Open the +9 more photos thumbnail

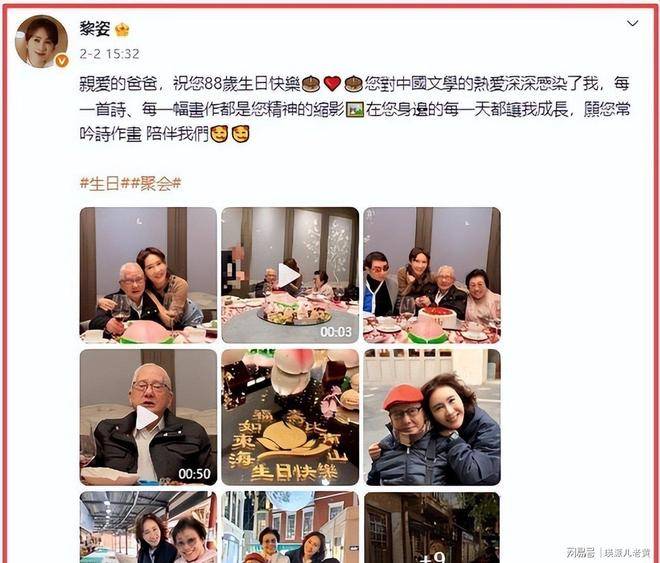(x=432, y=527)
